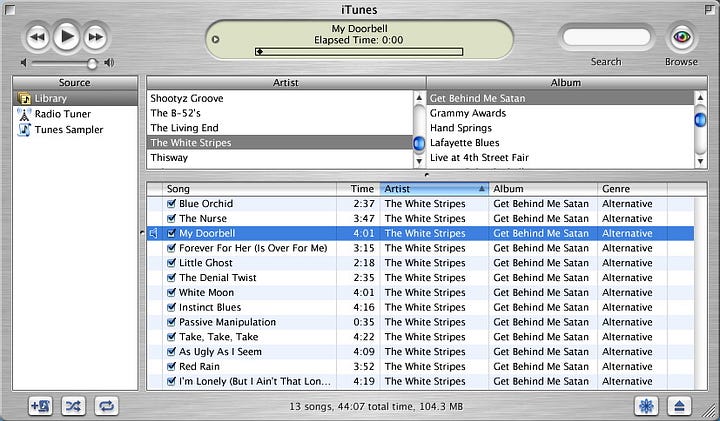The width and height of the screenshot is (720, 421).
Task: Sort by the Time column header
Action: pyautogui.click(x=358, y=189)
